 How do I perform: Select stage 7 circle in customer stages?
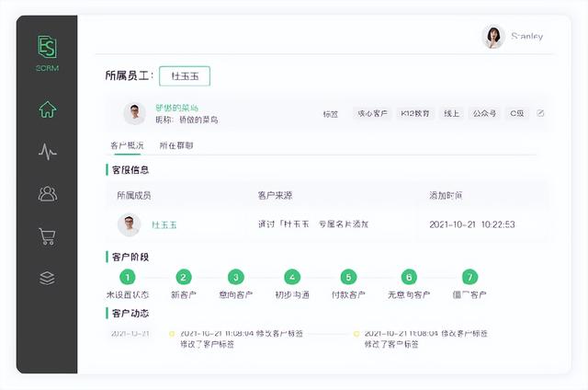[469, 277]
